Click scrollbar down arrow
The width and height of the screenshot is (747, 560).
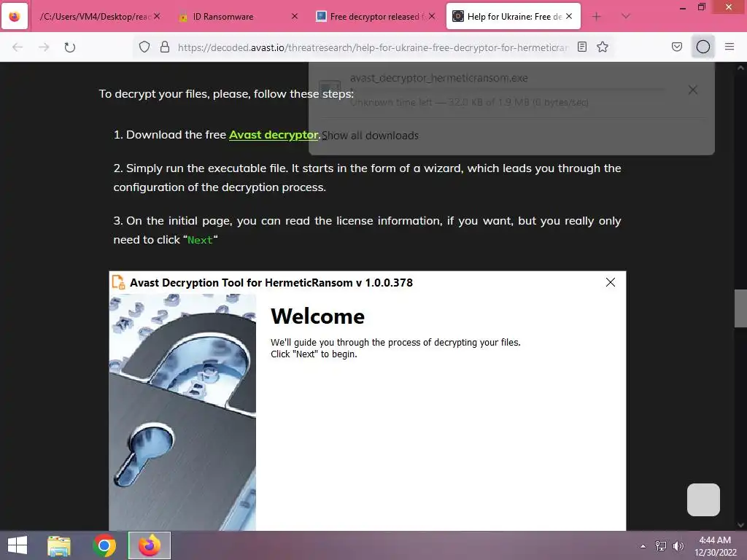pyautogui.click(x=740, y=525)
